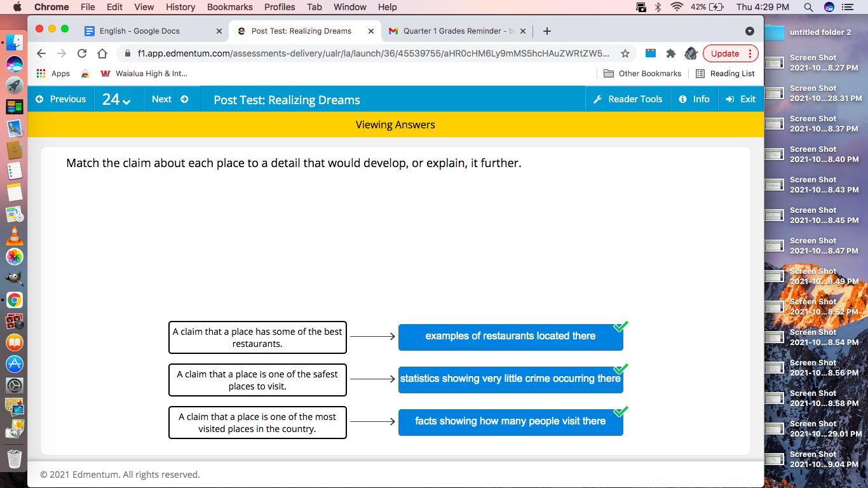
Task: Reload the page with the refresh icon
Action: pos(82,53)
